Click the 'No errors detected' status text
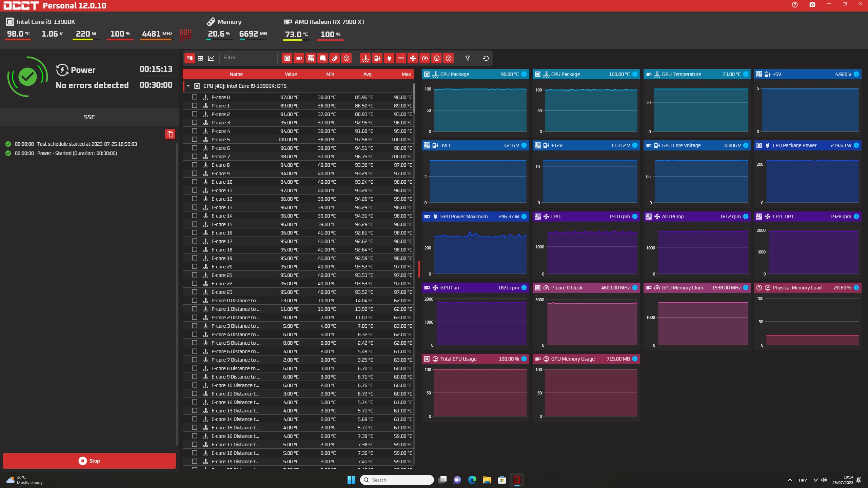 click(x=92, y=85)
